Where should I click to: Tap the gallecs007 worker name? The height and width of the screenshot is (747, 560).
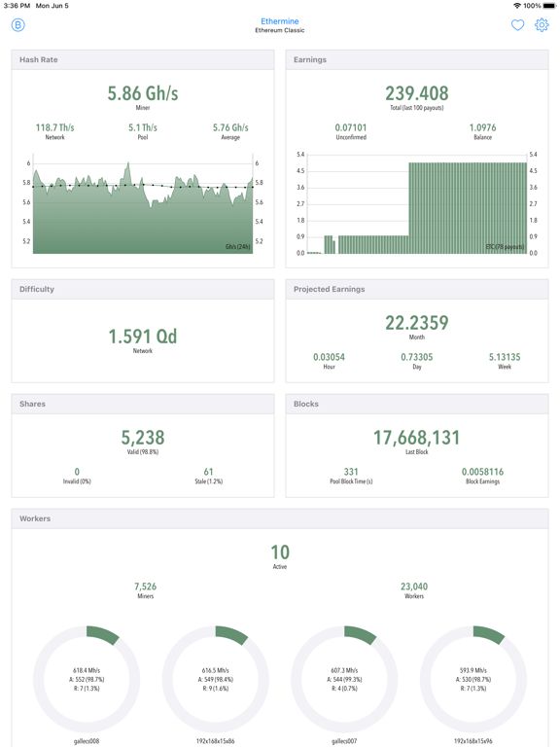point(344,741)
